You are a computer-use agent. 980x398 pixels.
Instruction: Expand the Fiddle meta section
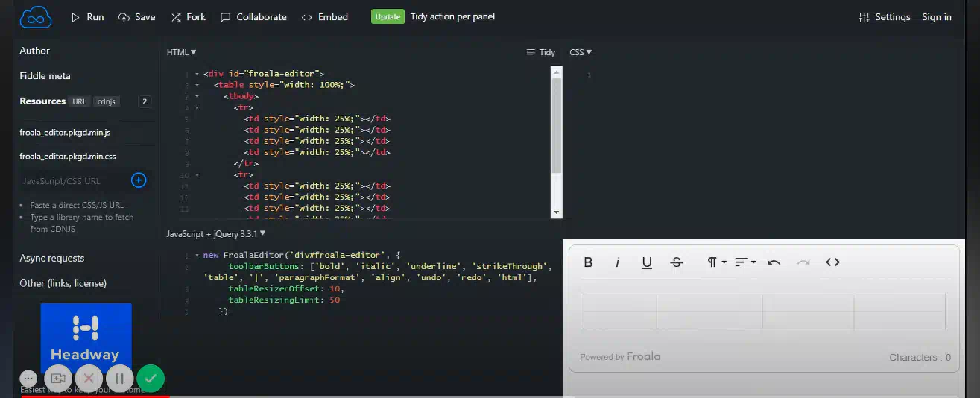tap(45, 76)
